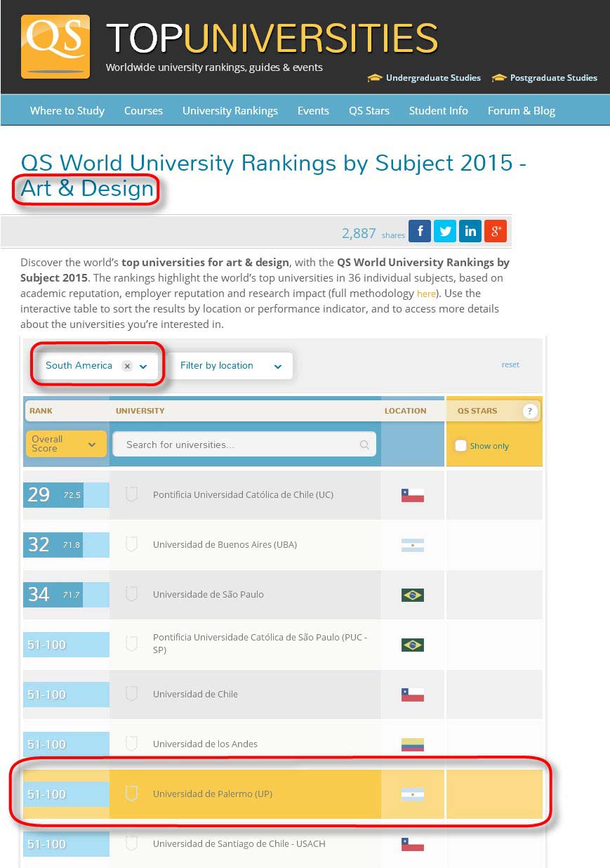Follow the Postgraduate Studies link

pyautogui.click(x=554, y=78)
